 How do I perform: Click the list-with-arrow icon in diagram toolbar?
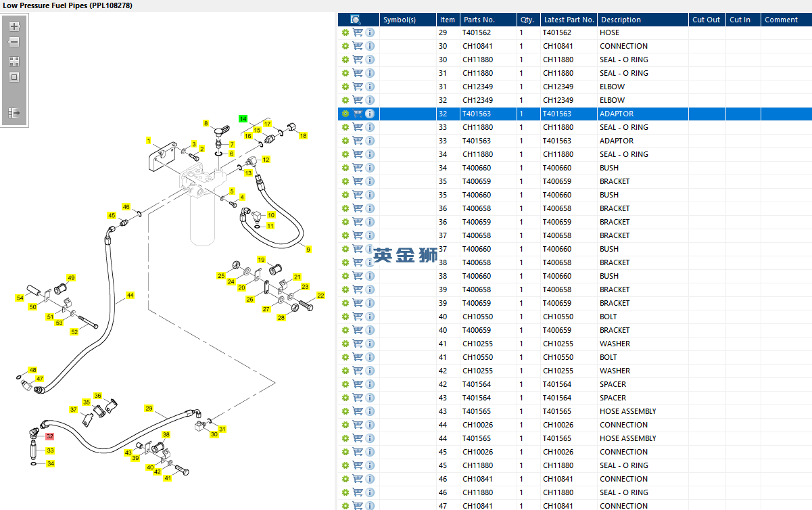[x=14, y=113]
